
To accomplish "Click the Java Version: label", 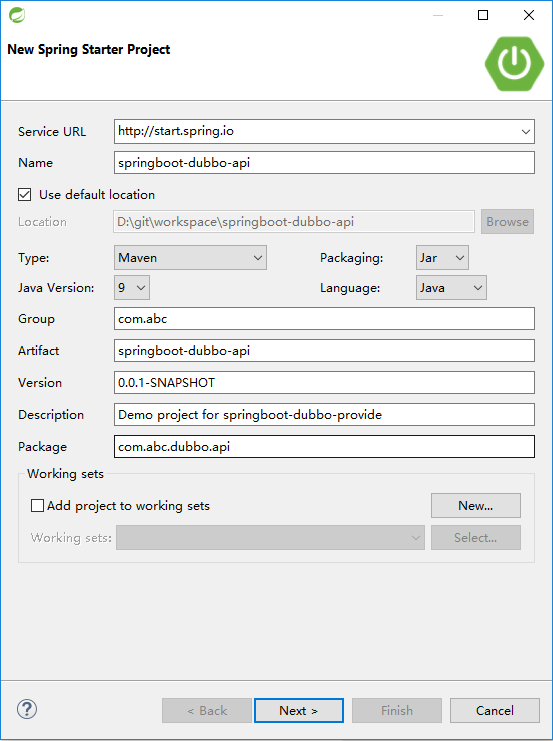I will tap(56, 287).
